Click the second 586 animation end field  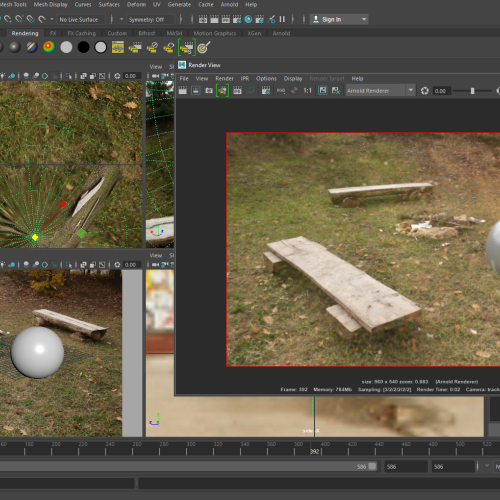tap(453, 466)
